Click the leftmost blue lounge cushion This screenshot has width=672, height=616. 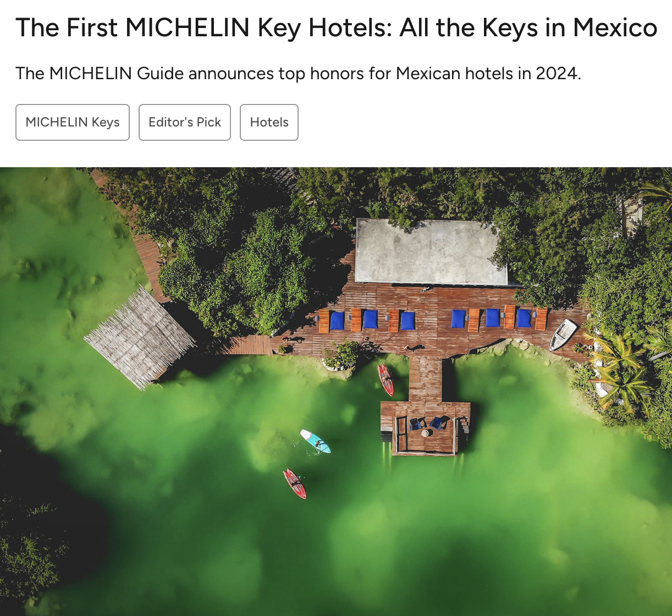coord(337,321)
